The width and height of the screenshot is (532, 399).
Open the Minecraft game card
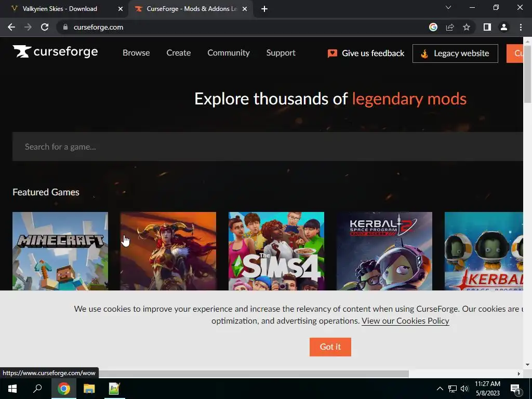[x=60, y=251]
